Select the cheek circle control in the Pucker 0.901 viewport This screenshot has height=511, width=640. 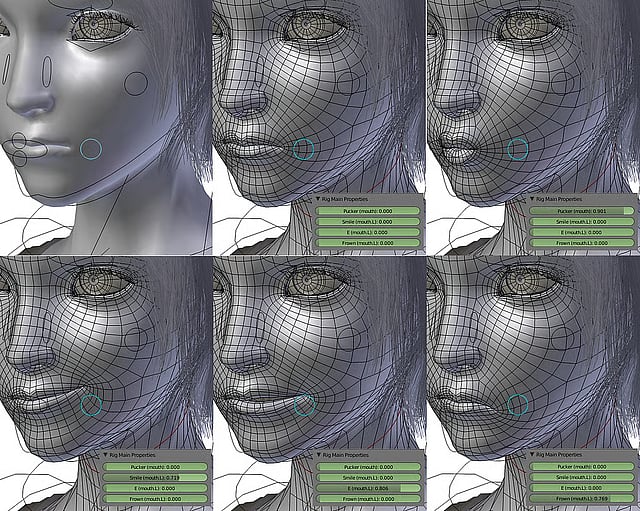pyautogui.click(x=562, y=83)
